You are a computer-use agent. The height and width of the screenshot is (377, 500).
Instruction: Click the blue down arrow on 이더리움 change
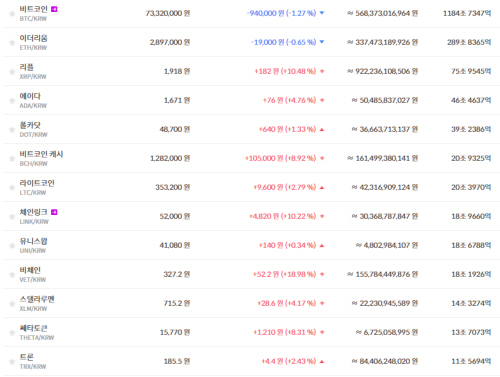[322, 42]
